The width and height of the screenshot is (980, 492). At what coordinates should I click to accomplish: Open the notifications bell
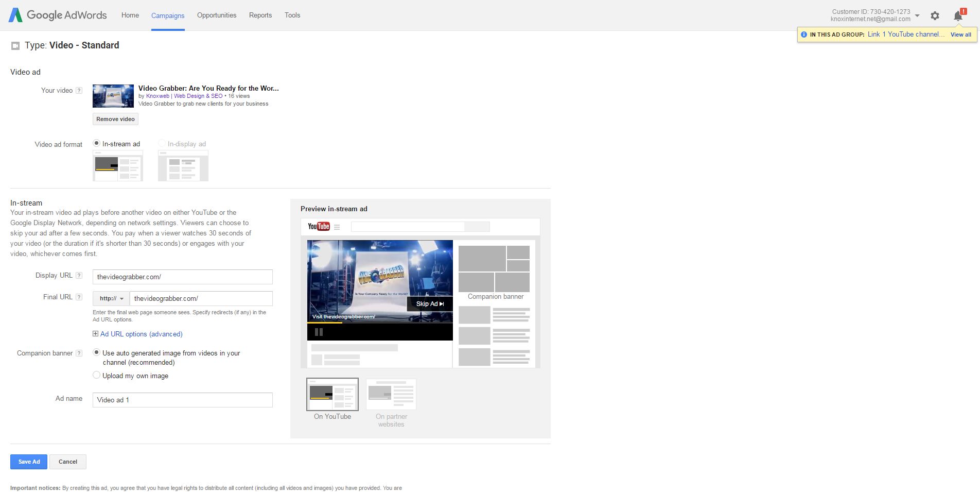[958, 16]
